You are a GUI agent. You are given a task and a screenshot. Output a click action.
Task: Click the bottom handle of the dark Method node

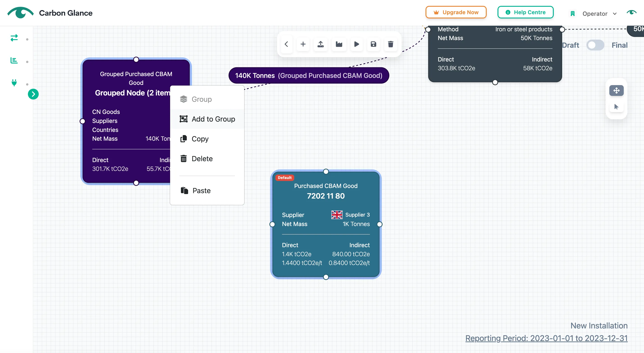click(x=495, y=83)
